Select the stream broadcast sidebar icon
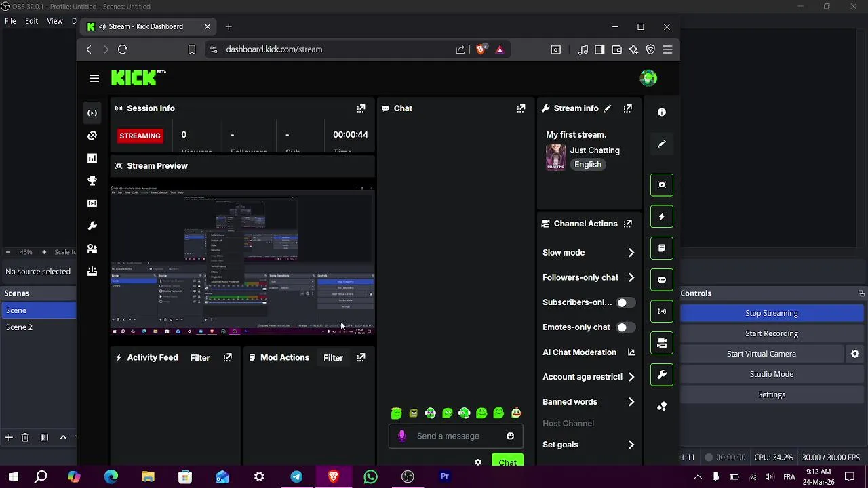 (x=92, y=113)
